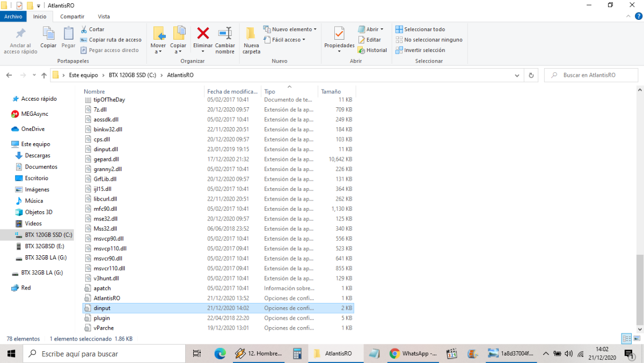Click the Cortar scissors command
Viewport: 644px width, 363px height.
pyautogui.click(x=92, y=29)
